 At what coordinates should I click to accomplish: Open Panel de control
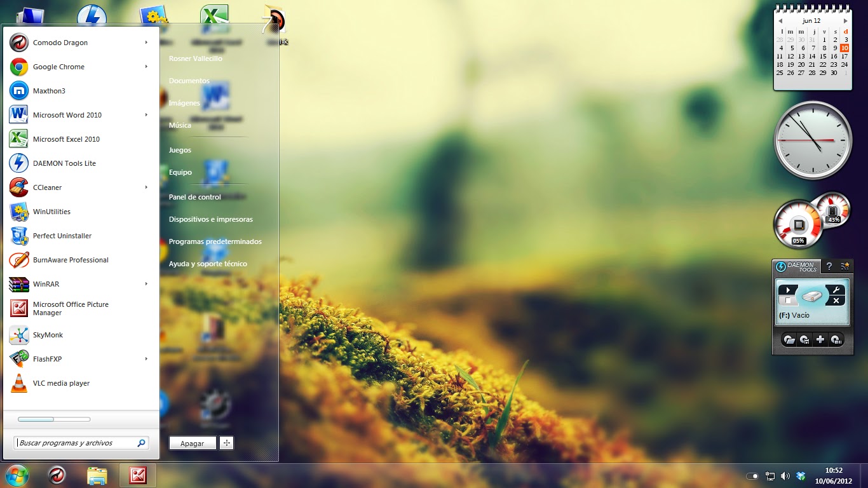click(x=195, y=197)
